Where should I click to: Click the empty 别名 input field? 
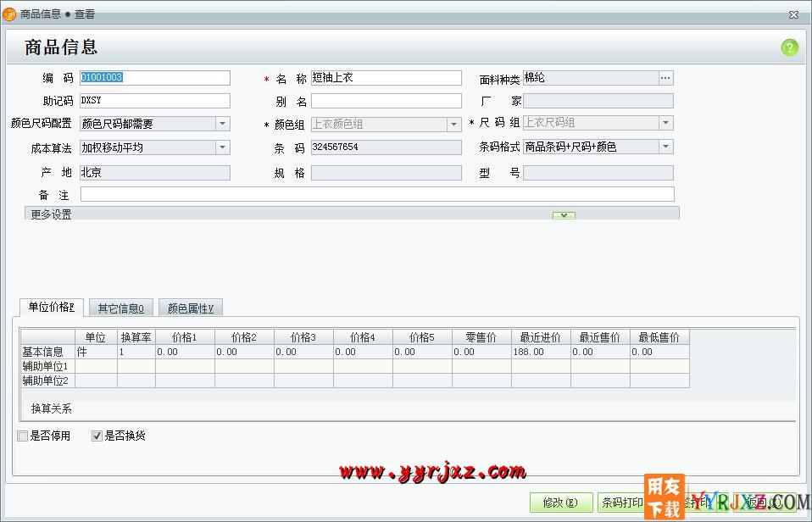[386, 101]
